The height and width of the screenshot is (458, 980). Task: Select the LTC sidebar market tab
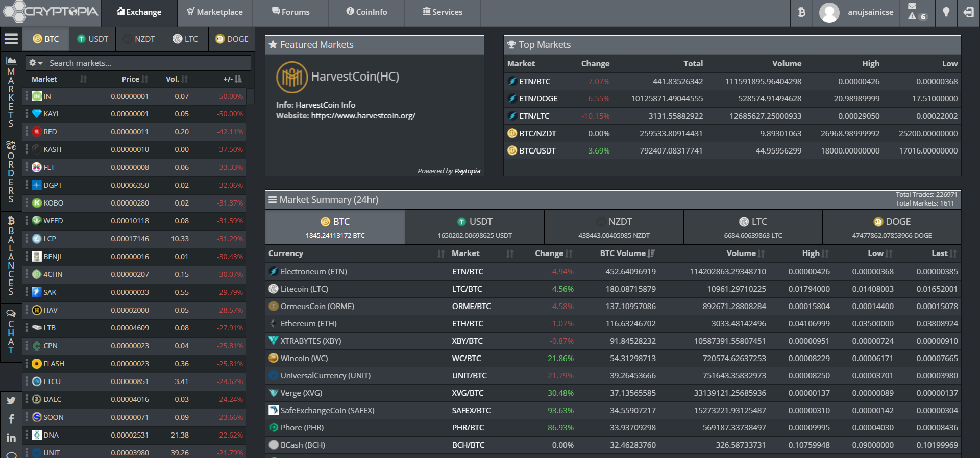185,39
